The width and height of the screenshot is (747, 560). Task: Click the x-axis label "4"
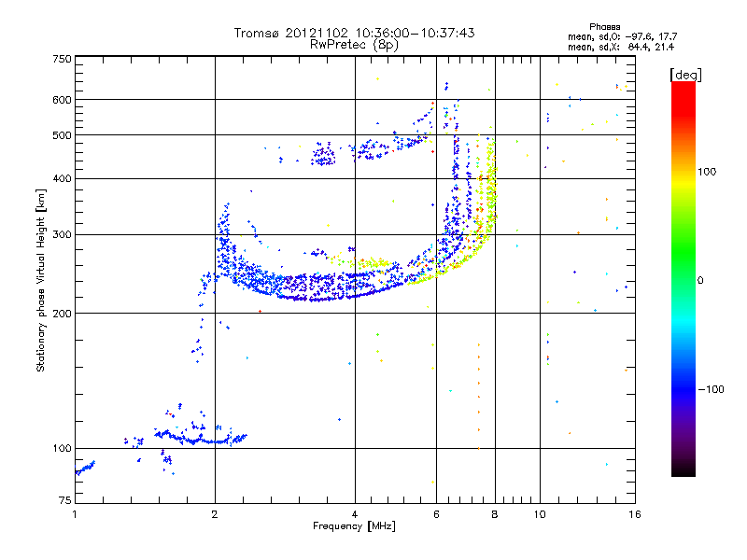coord(355,514)
